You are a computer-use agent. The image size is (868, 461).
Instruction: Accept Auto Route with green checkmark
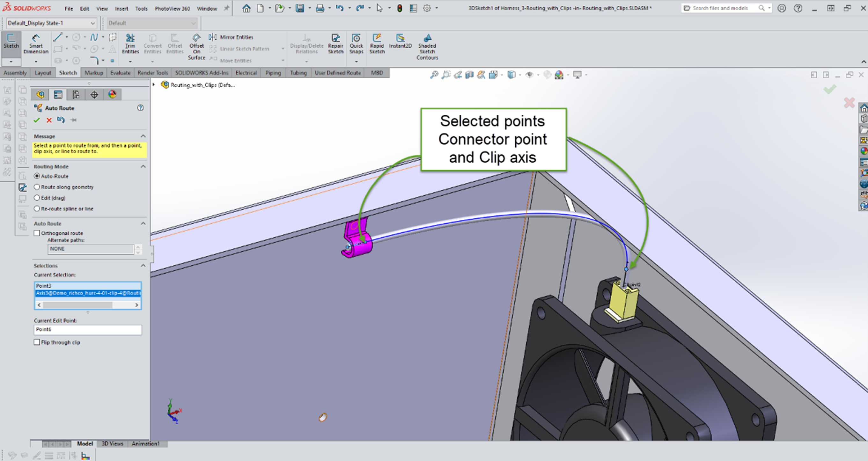(x=37, y=120)
